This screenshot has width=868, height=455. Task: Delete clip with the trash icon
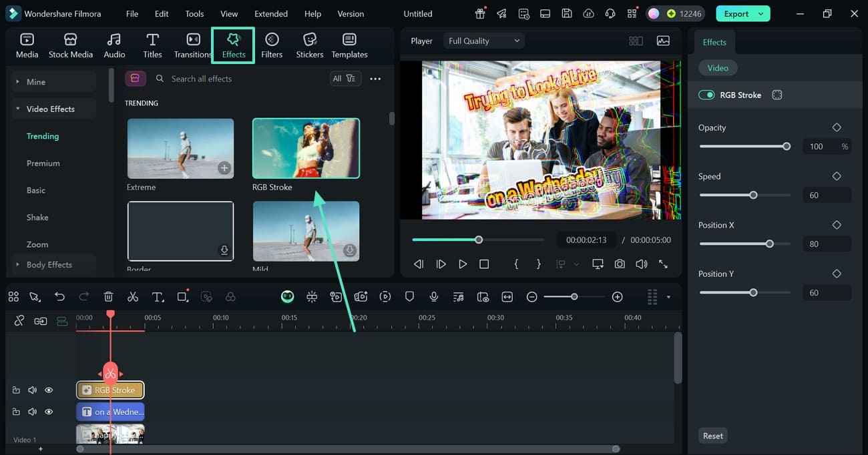click(x=107, y=296)
